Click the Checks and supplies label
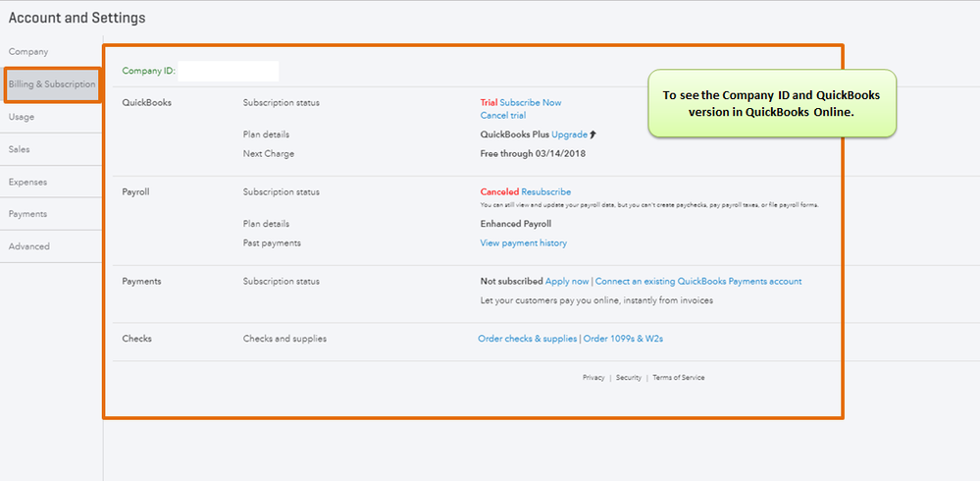The width and height of the screenshot is (980, 481). (284, 339)
